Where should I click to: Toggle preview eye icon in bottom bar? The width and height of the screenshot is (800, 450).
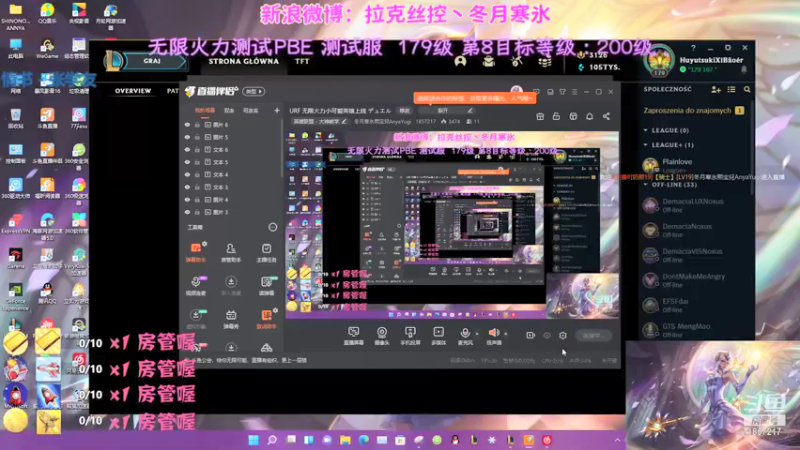coord(547,335)
